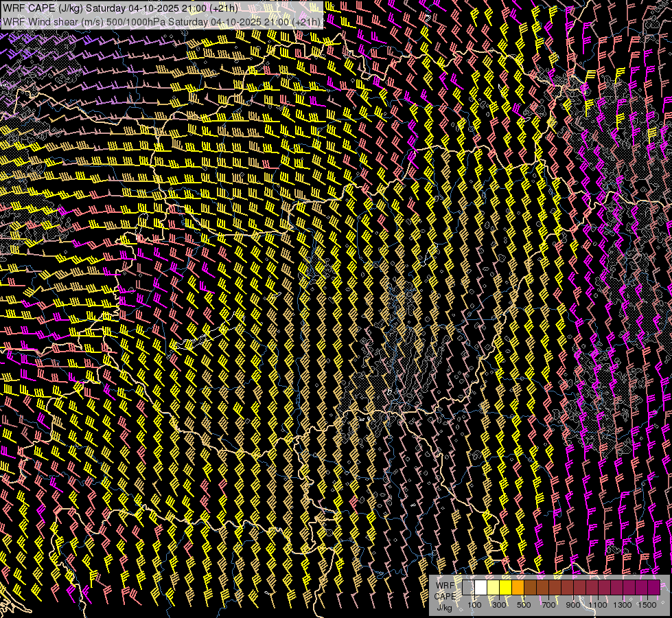Image resolution: width=672 pixels, height=618 pixels.
Task: Click the brown swatch right of 500 tick
Action: coord(530,588)
